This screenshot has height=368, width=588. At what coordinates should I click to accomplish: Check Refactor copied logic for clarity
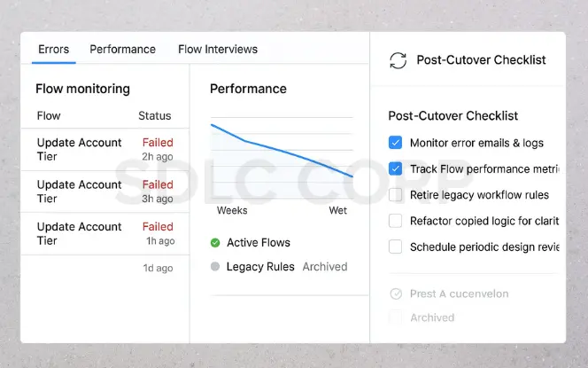click(395, 221)
